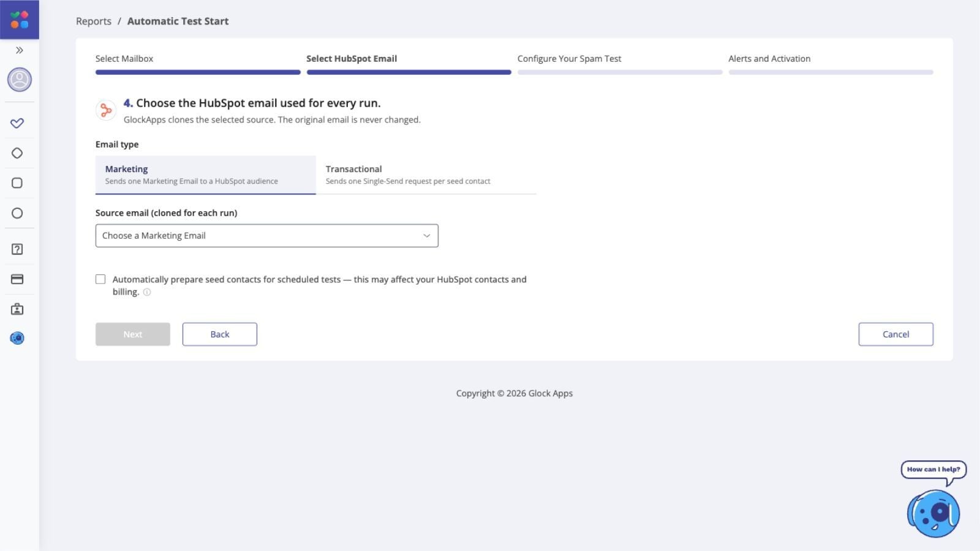Click the Configure Your Spam Test progress bar
Screen dimensions: 980x551
620,72
